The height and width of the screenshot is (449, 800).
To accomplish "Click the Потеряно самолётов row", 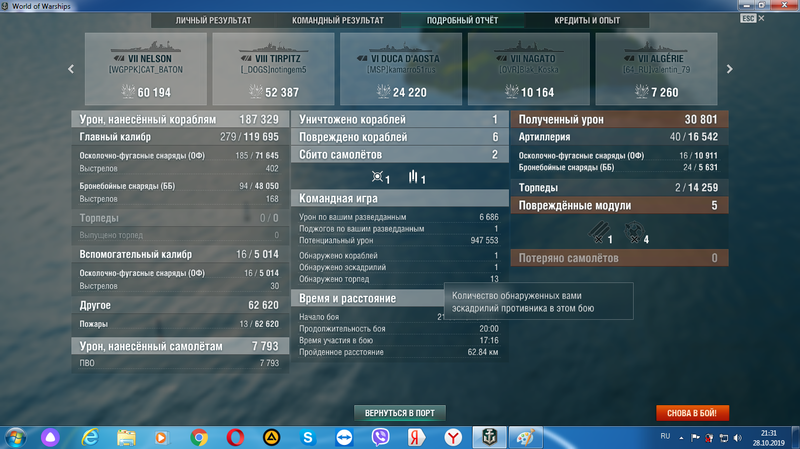I will pos(619,258).
